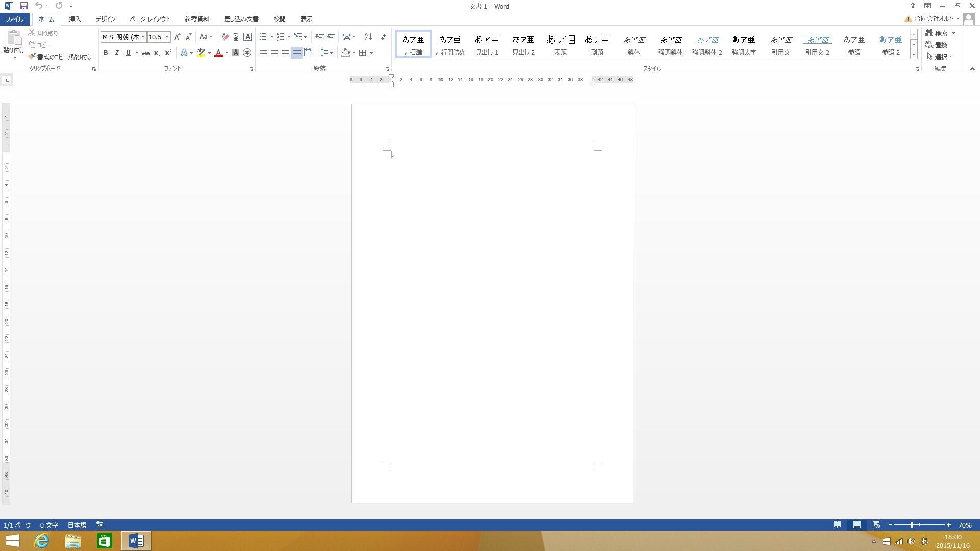Apply the 見出し 1 heading style

coord(487,44)
